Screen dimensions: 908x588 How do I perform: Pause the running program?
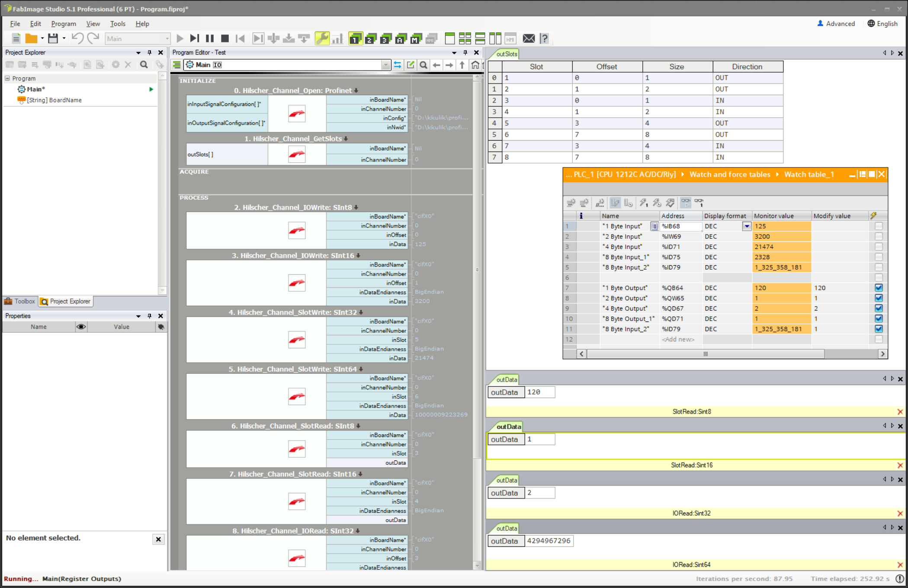pos(210,39)
